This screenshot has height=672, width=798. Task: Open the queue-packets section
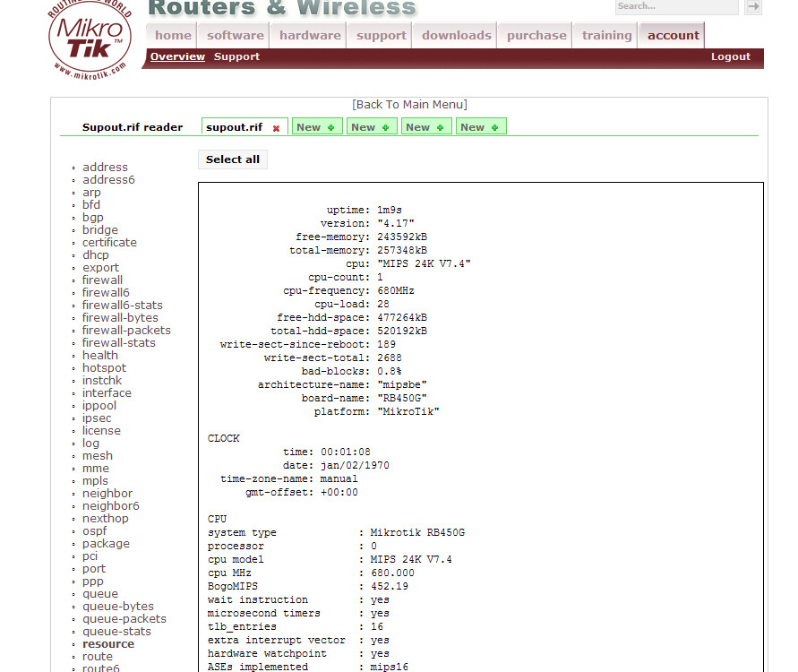click(124, 619)
